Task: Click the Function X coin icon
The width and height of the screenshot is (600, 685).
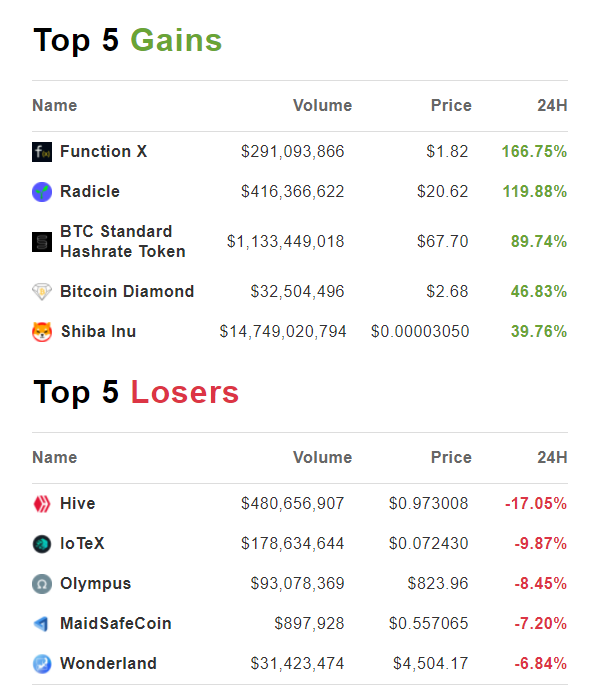Action: click(41, 152)
